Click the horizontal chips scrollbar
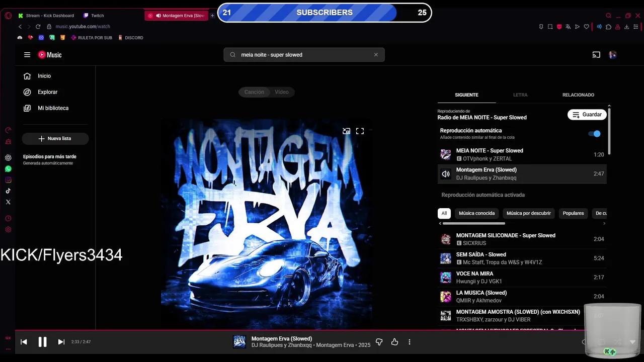The height and width of the screenshot is (362, 644). 474,223
